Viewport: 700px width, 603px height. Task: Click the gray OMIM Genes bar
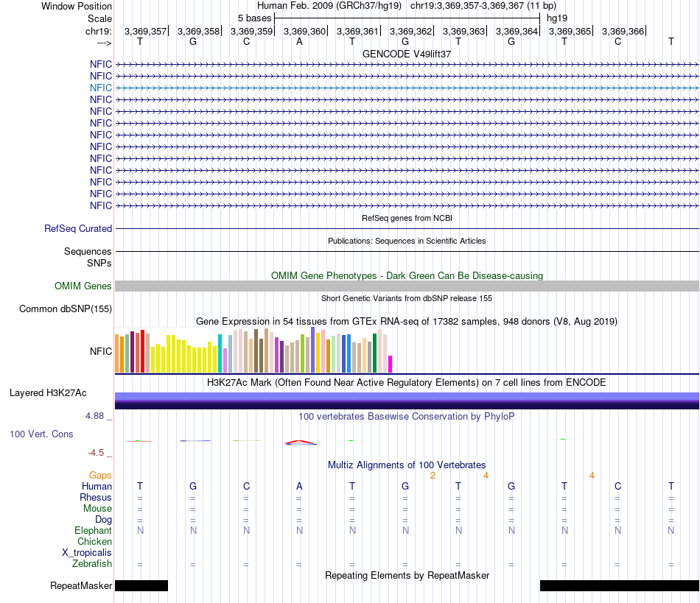coord(407,286)
